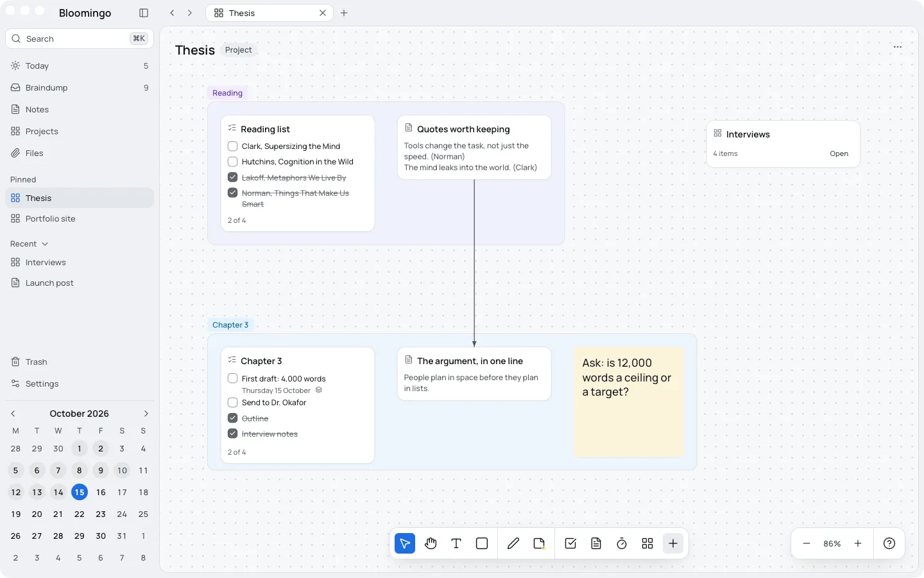
Task: Zoom in with the plus button
Action: (x=858, y=543)
